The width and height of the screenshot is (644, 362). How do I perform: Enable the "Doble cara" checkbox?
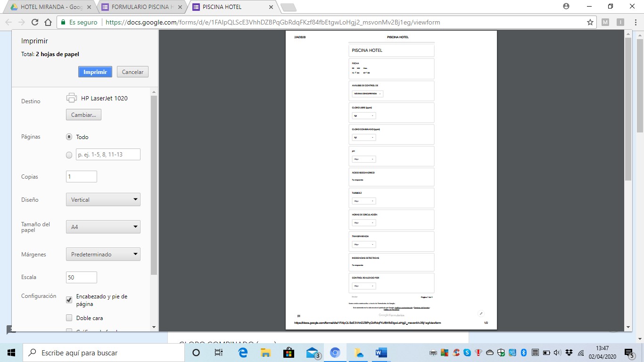point(69,318)
